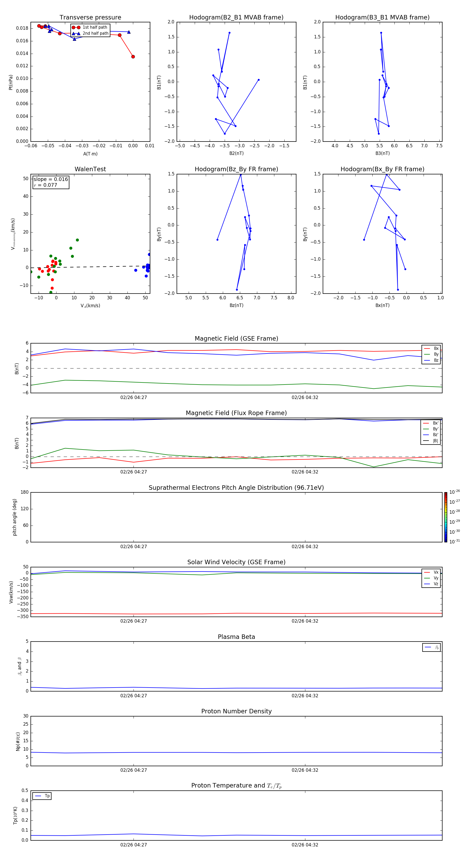
Task: Click the 'V_A(km/s)' x-axis label under WalenTest
Action: [90, 306]
